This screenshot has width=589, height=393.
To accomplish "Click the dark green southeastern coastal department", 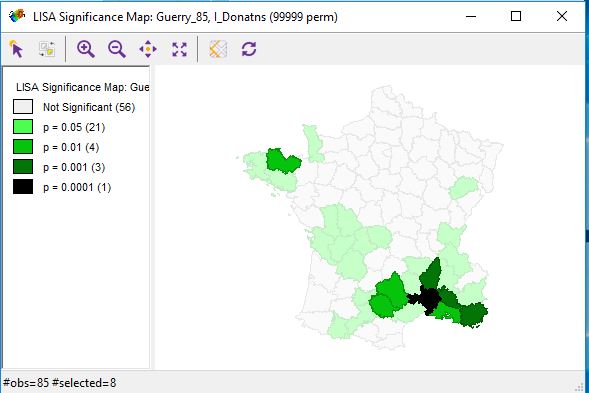I will coord(473,314).
